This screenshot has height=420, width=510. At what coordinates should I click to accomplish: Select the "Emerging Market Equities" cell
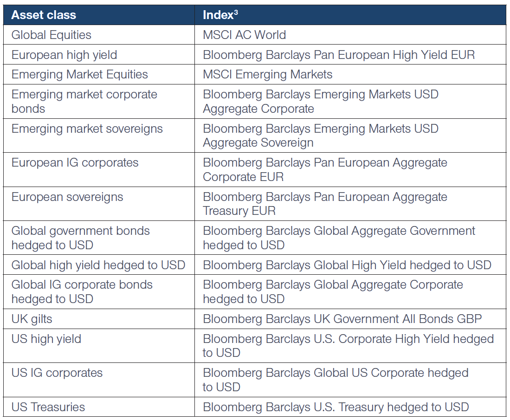[x=80, y=74]
